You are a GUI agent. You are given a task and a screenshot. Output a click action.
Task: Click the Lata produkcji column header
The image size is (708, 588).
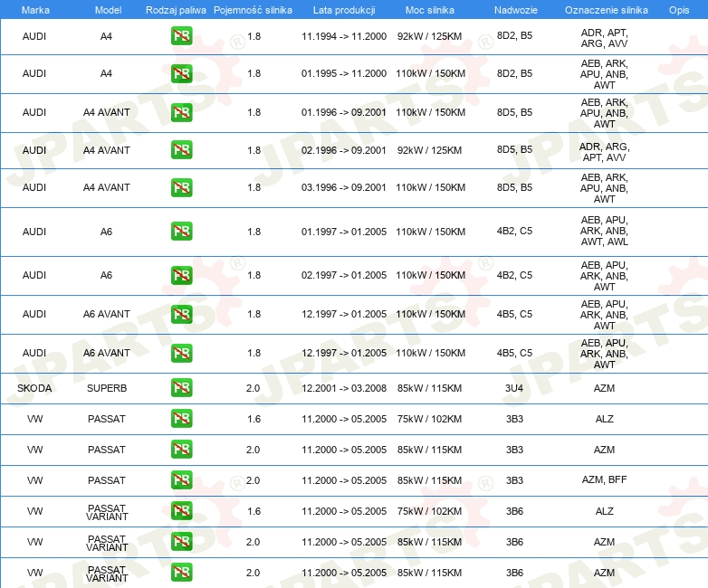(x=344, y=10)
